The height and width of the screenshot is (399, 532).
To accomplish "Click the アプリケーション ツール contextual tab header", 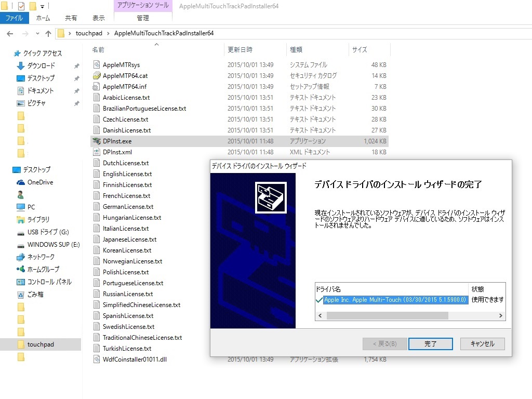I will point(143,5).
